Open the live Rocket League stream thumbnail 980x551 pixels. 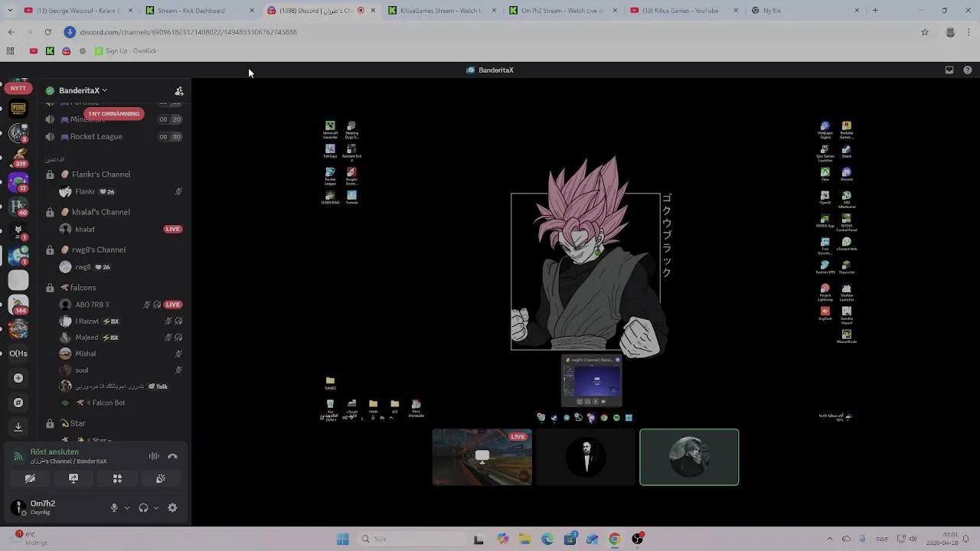[482, 457]
